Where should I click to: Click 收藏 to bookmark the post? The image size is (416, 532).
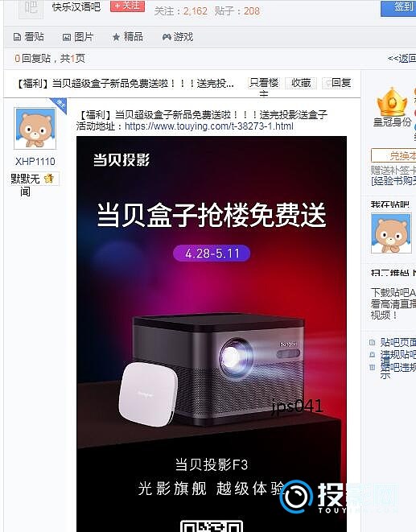coord(301,83)
